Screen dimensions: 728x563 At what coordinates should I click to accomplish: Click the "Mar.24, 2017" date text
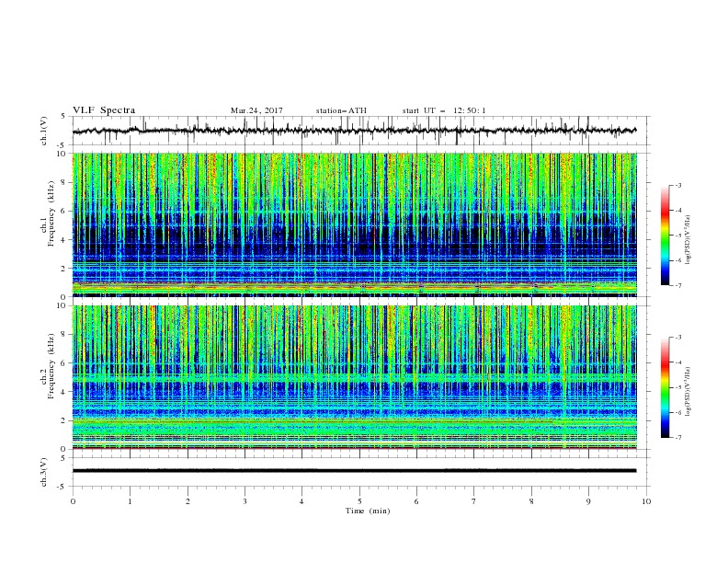[256, 110]
